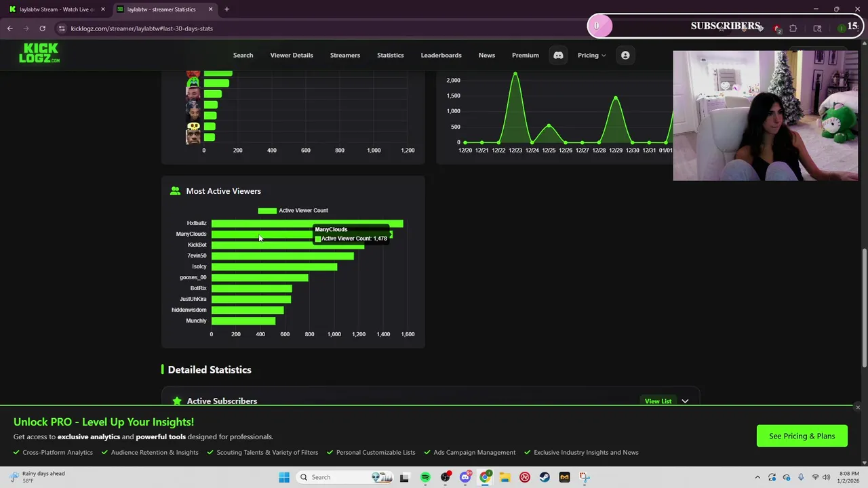868x488 pixels.
Task: Click the 12/23 peak on line chart
Action: (x=515, y=73)
